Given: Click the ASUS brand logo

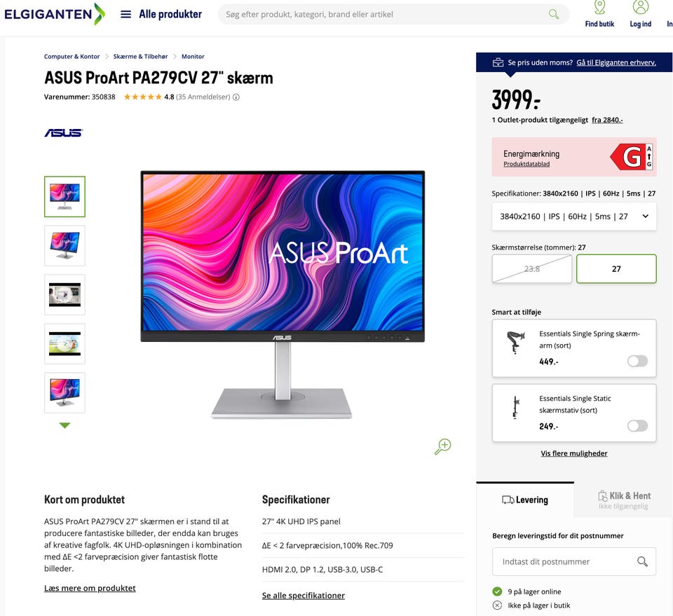Looking at the screenshot, I should tap(64, 133).
